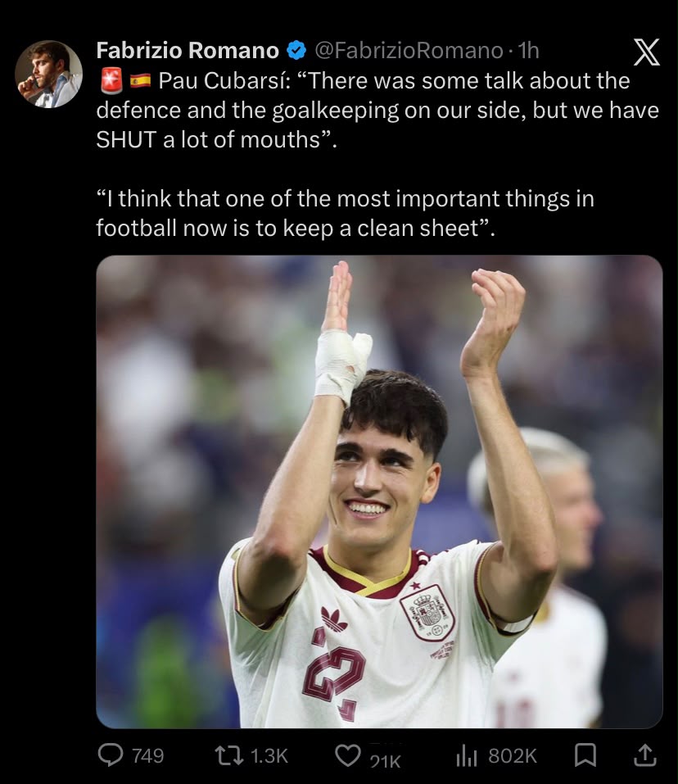Viewport: 678px width, 784px height.
Task: Click the clean sheet quote paragraph
Action: [x=346, y=214]
